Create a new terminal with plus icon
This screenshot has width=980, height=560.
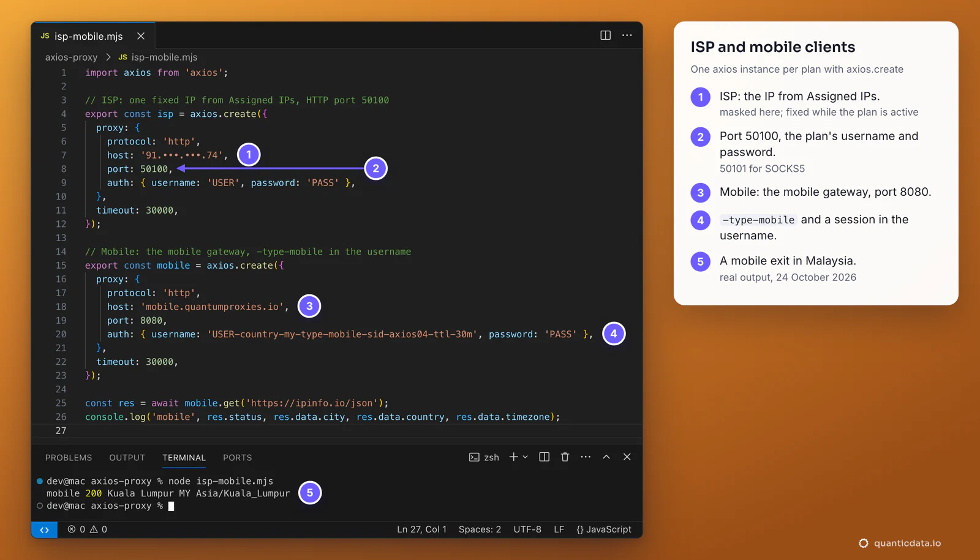tap(513, 457)
